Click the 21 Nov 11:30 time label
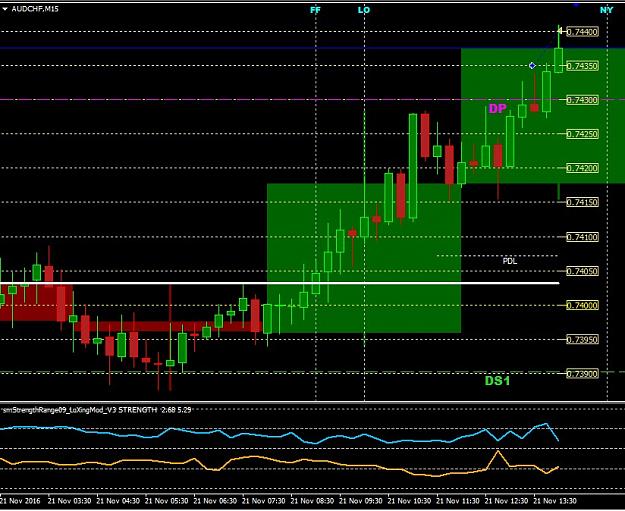Image resolution: width=625 pixels, height=511 pixels. click(x=458, y=501)
